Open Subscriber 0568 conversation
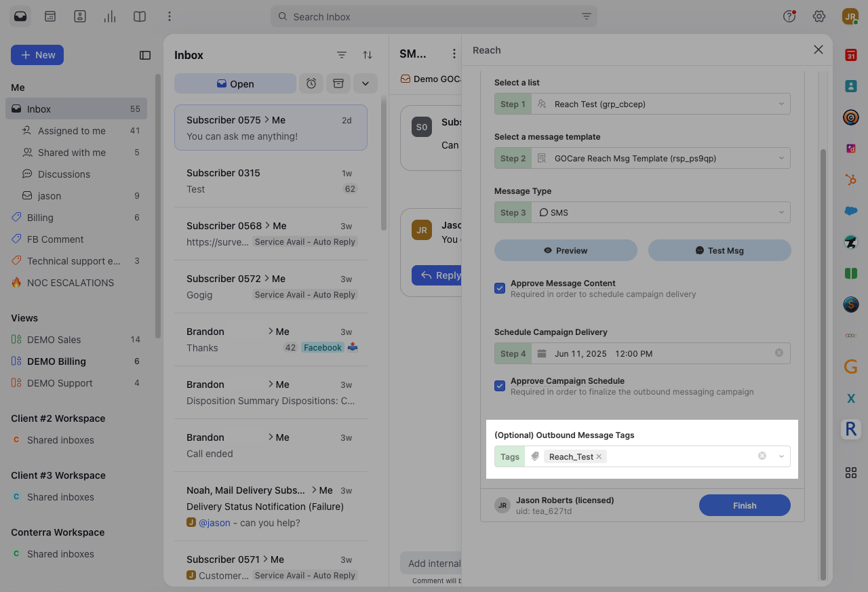This screenshot has height=592, width=868. [271, 234]
